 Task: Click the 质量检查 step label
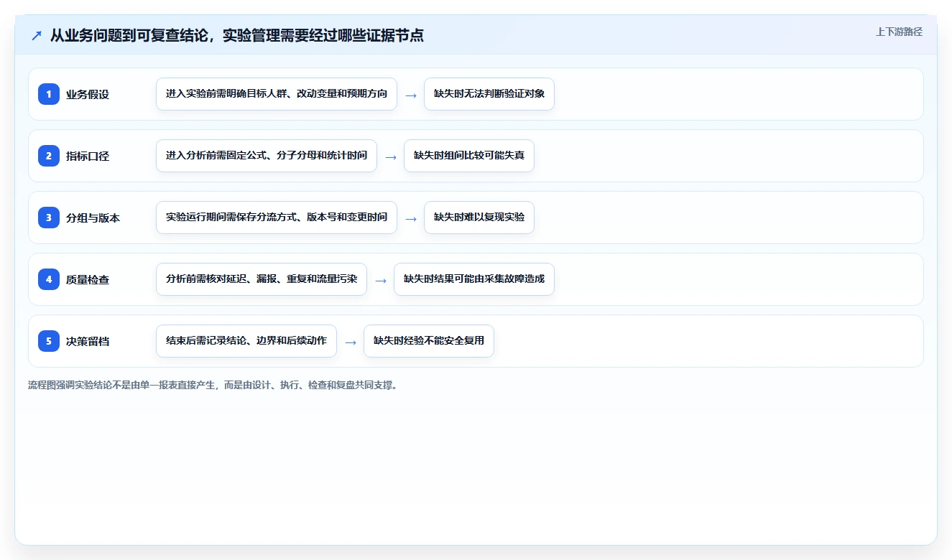click(x=88, y=279)
